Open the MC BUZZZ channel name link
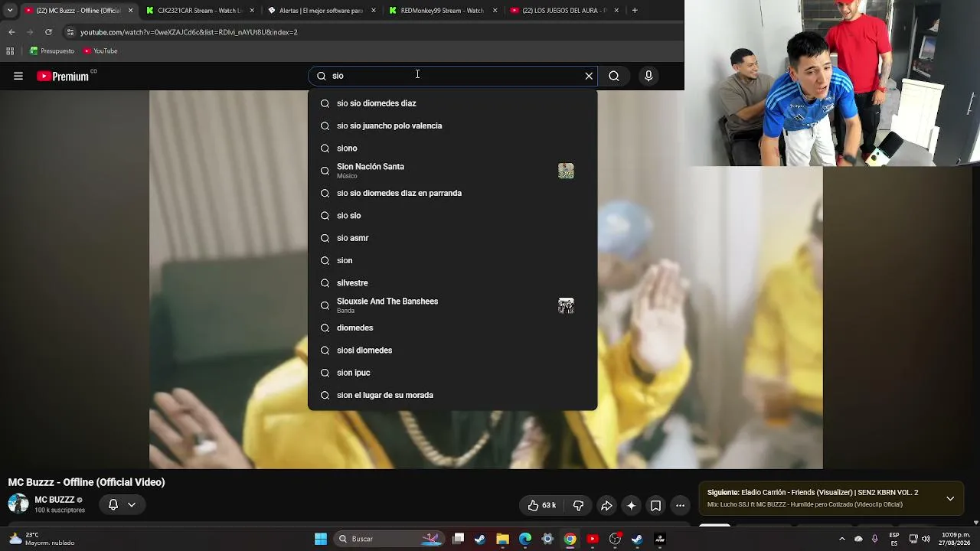Image resolution: width=980 pixels, height=551 pixels. [x=54, y=500]
